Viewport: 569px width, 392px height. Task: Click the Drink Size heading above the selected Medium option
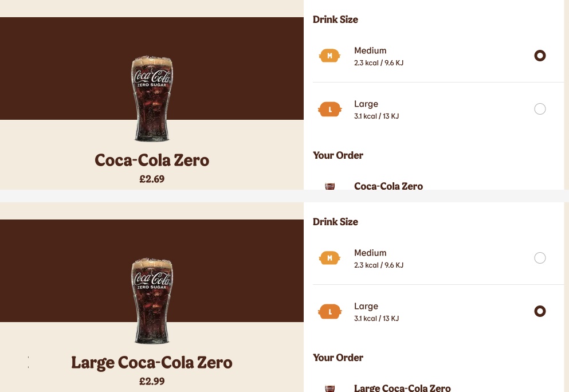pos(335,19)
